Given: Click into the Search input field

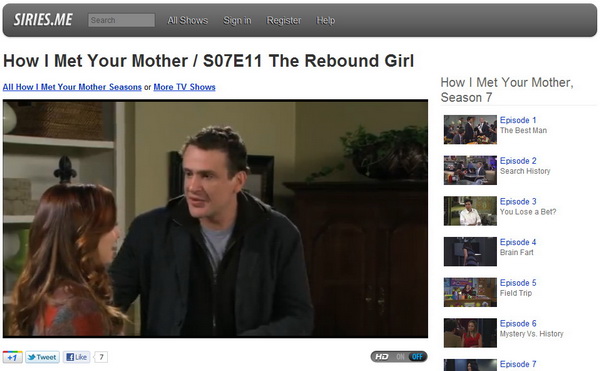Looking at the screenshot, I should click(121, 20).
